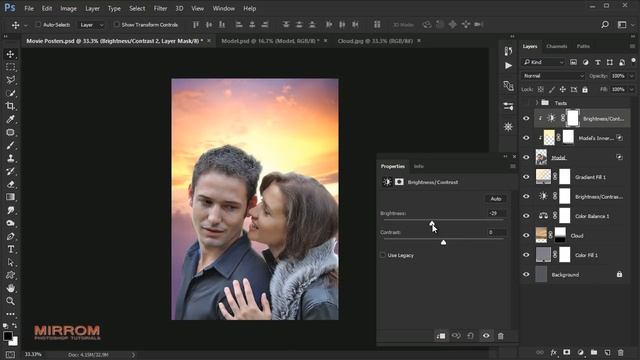Image resolution: width=640 pixels, height=360 pixels.
Task: Delete this adjustment layer in Properties
Action: 501,336
